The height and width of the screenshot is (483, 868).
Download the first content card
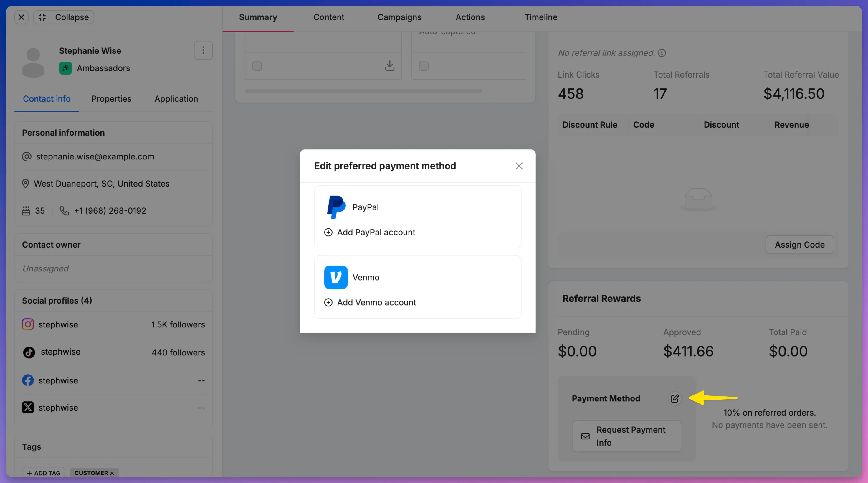[389, 66]
